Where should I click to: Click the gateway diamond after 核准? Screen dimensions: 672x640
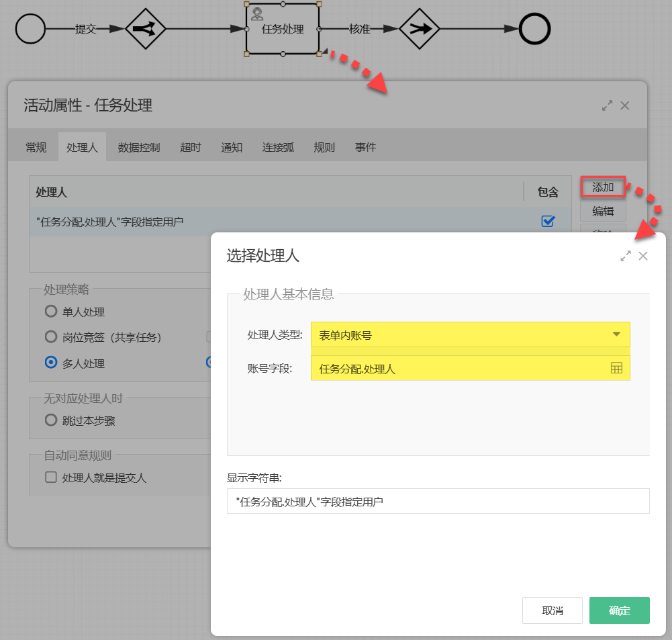420,29
